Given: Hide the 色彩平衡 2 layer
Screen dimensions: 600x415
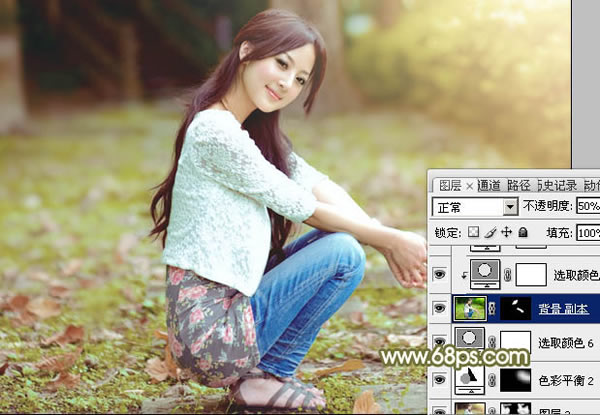Looking at the screenshot, I should (440, 379).
